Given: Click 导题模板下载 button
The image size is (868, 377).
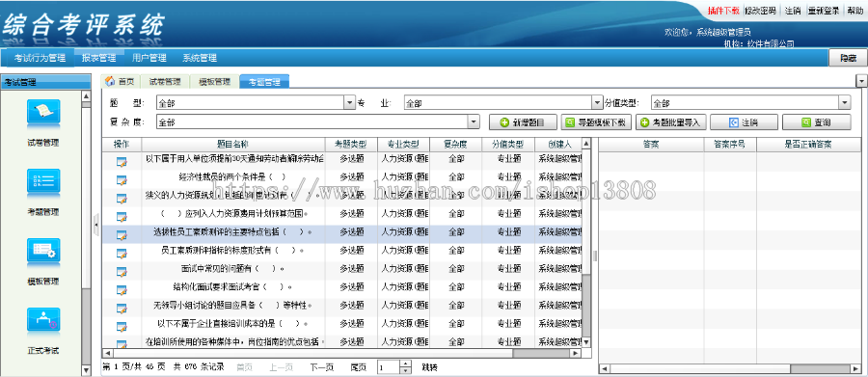Looking at the screenshot, I should click(x=597, y=122).
